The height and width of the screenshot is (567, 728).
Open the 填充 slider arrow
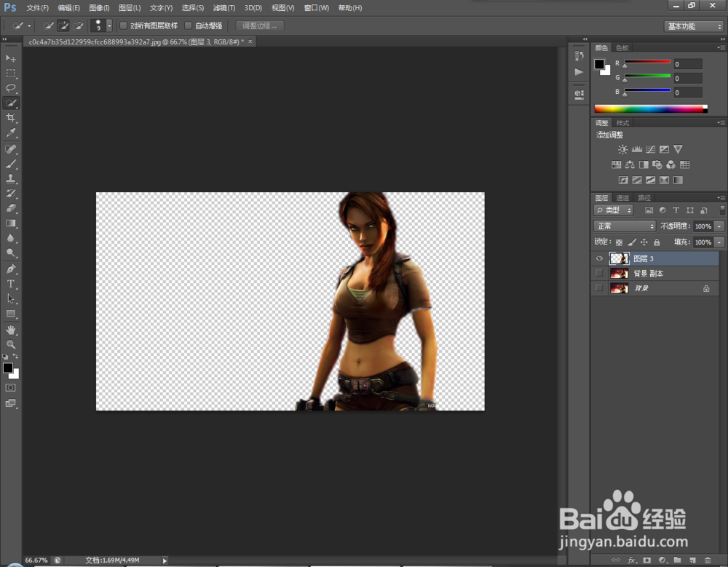[x=719, y=242]
